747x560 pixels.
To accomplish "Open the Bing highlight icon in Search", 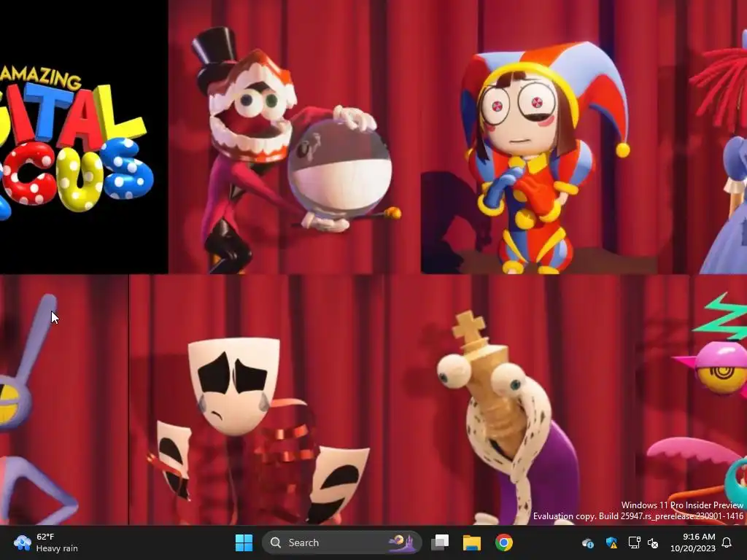I will 401,542.
